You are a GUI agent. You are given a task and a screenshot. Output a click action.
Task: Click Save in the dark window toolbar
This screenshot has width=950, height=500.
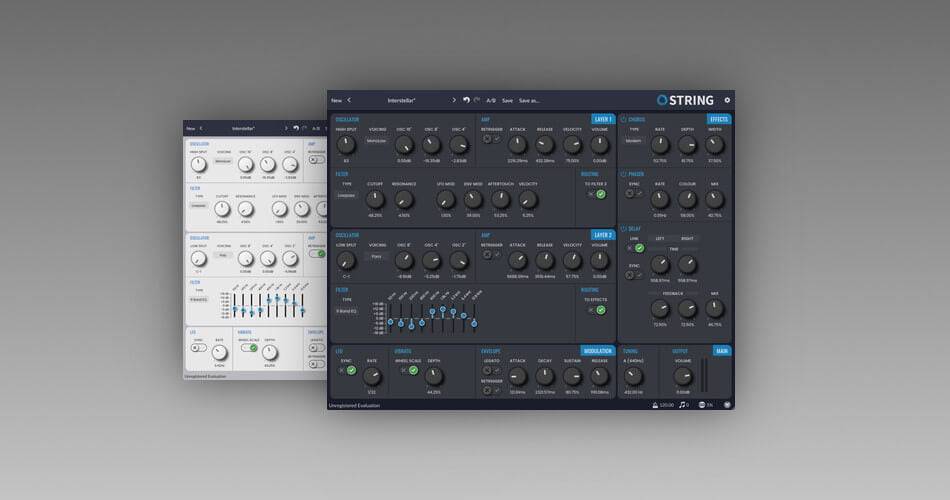507,101
